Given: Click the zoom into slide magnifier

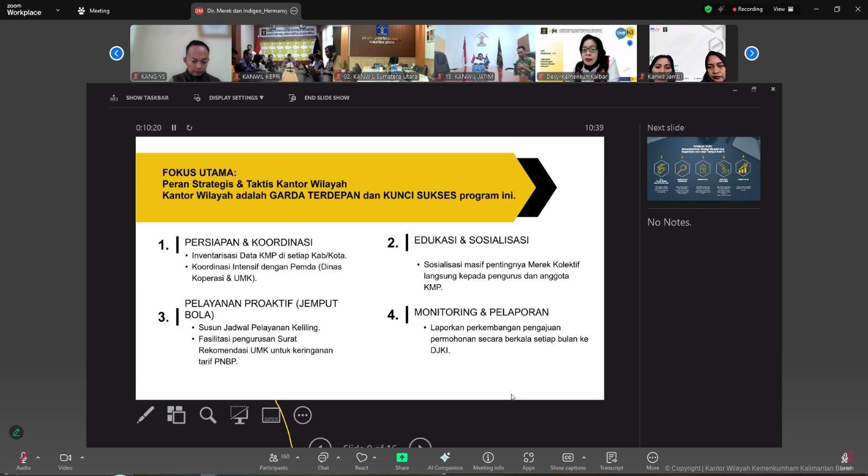Looking at the screenshot, I should click(208, 415).
